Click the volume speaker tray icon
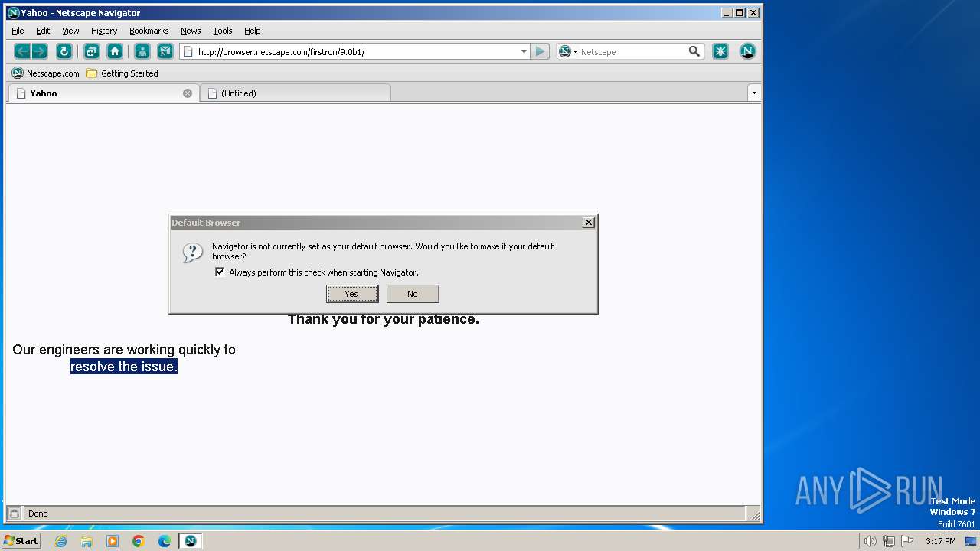980x551 pixels. [870, 541]
